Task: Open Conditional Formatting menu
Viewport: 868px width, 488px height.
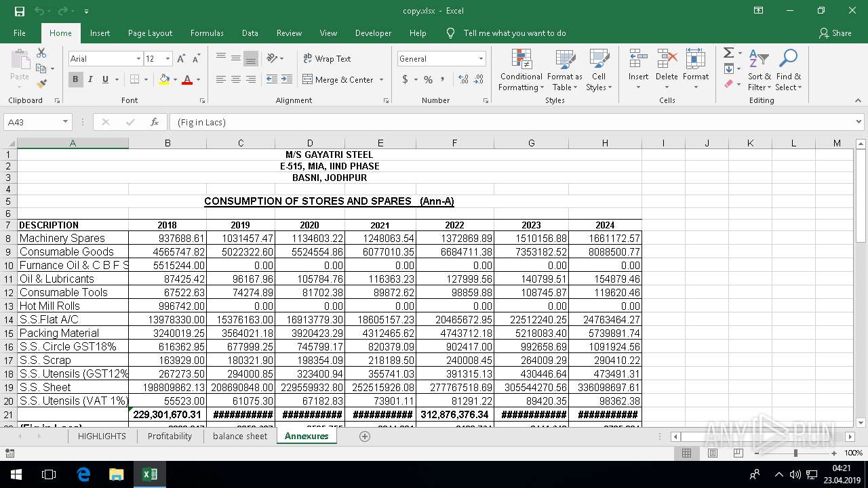Action: click(x=521, y=70)
